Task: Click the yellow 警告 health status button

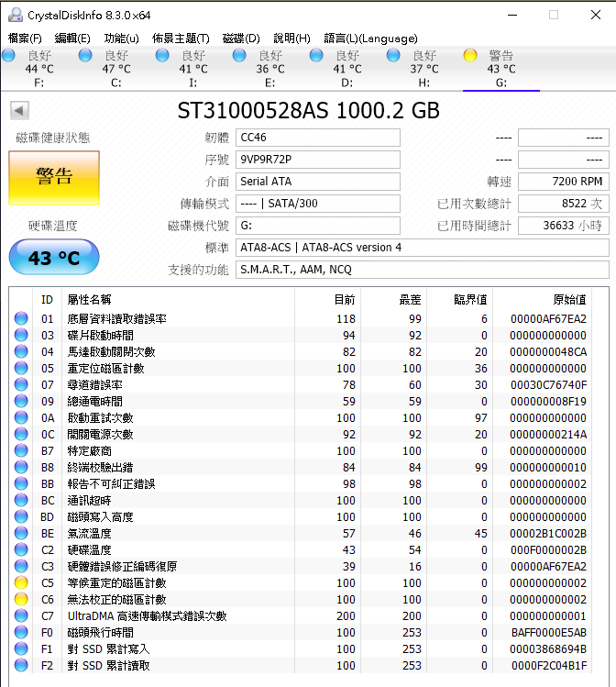Action: (x=54, y=177)
